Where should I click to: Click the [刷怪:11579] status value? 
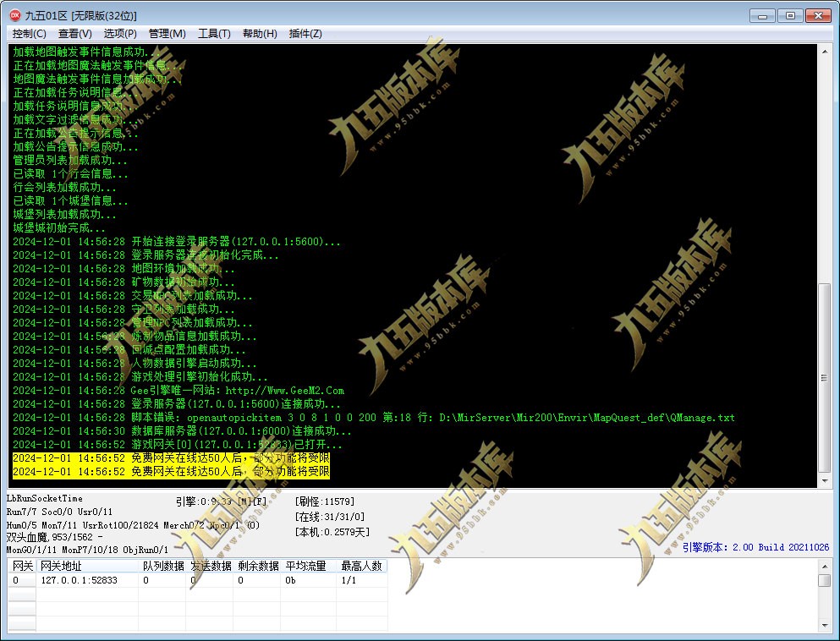click(325, 501)
